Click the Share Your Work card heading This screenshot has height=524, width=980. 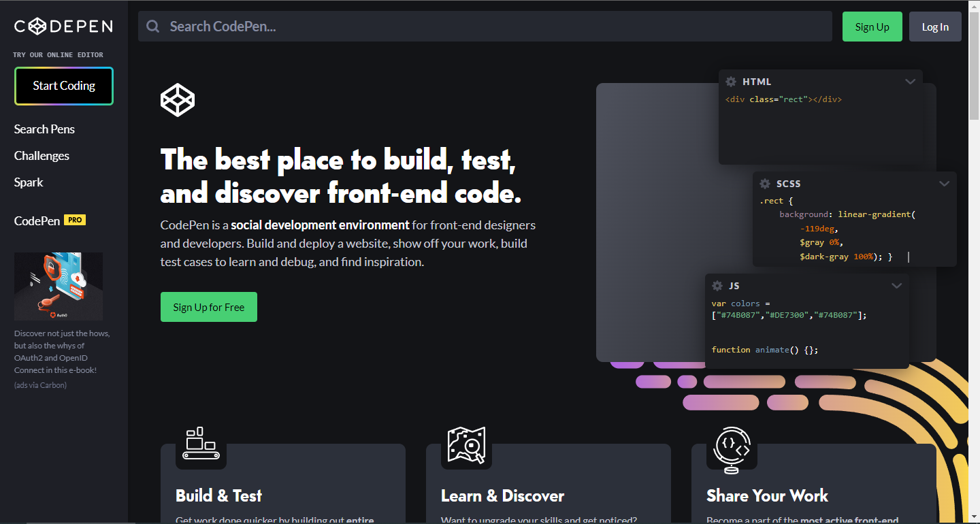pos(767,495)
